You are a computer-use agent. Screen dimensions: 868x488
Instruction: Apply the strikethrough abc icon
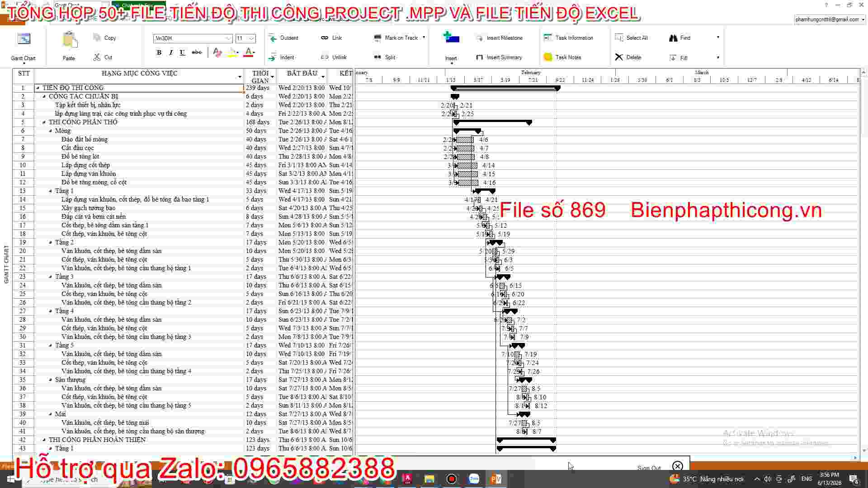point(197,52)
